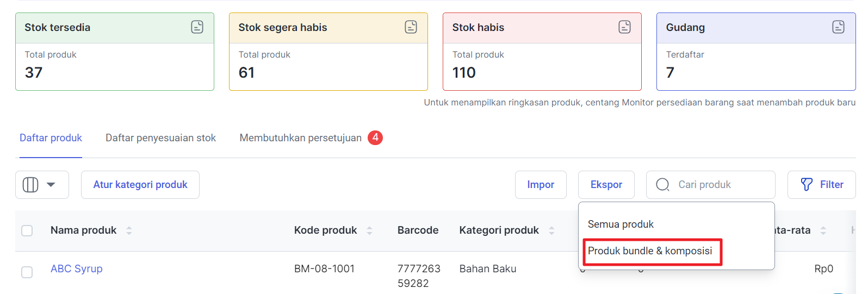Click the magnifier icon in search box

[x=662, y=185]
